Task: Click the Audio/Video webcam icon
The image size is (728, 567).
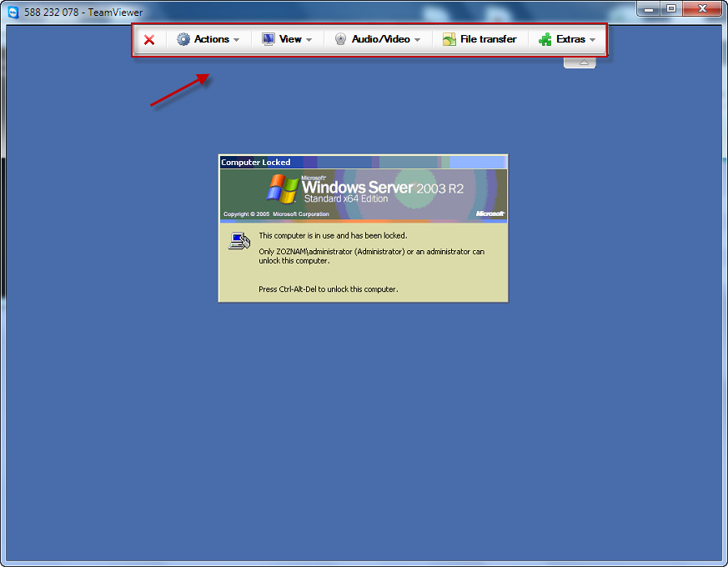Action: point(340,39)
